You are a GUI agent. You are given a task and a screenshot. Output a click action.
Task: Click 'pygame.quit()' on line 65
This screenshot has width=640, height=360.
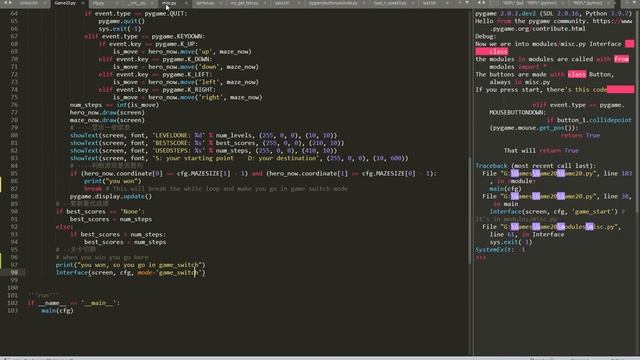coord(122,21)
